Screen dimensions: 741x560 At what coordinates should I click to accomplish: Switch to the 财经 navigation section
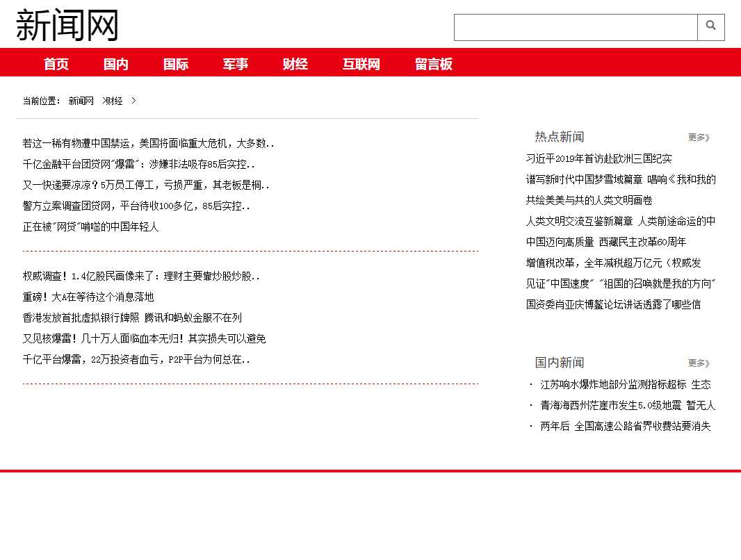click(295, 65)
